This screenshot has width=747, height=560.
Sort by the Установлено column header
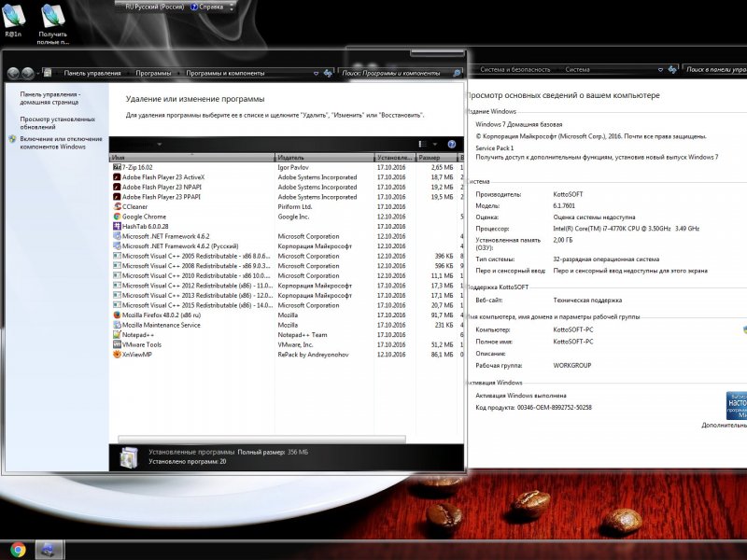395,157
